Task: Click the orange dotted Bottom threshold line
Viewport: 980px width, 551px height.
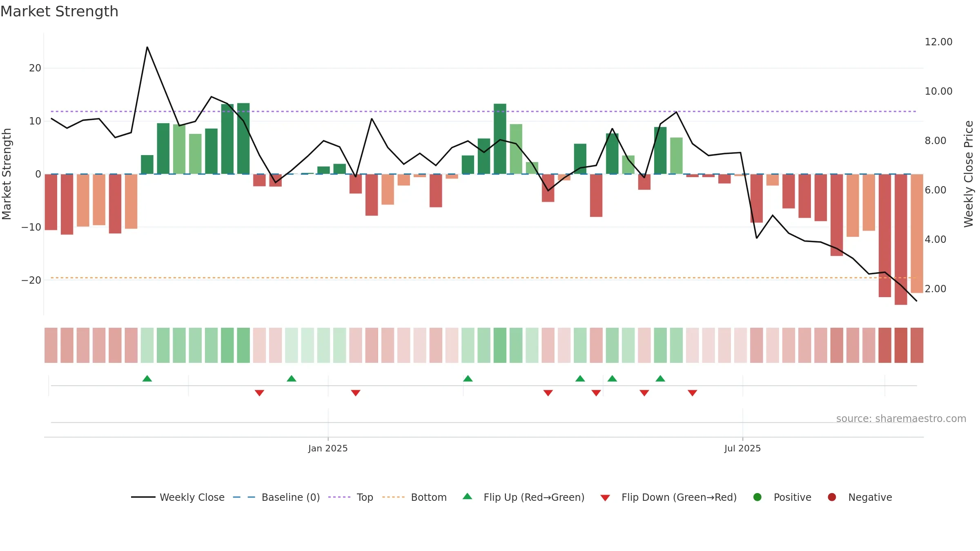Action: [483, 278]
